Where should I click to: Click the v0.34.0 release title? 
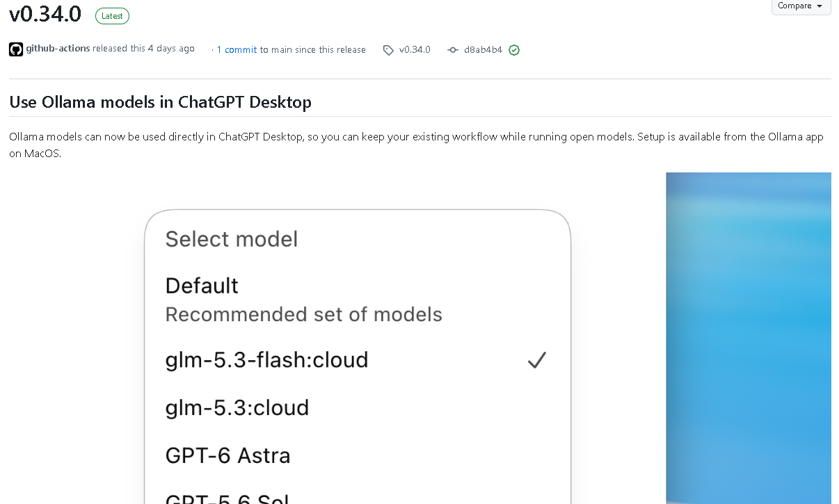[x=45, y=14]
